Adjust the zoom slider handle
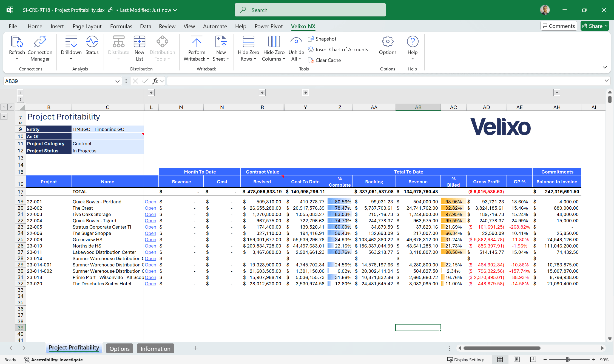Image resolution: width=614 pixels, height=364 pixels. 568,360
